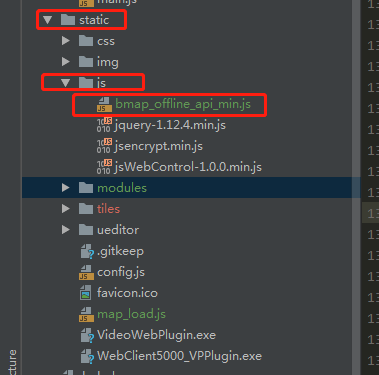Expand the img folder arrow
This screenshot has width=379, height=375.
66,62
